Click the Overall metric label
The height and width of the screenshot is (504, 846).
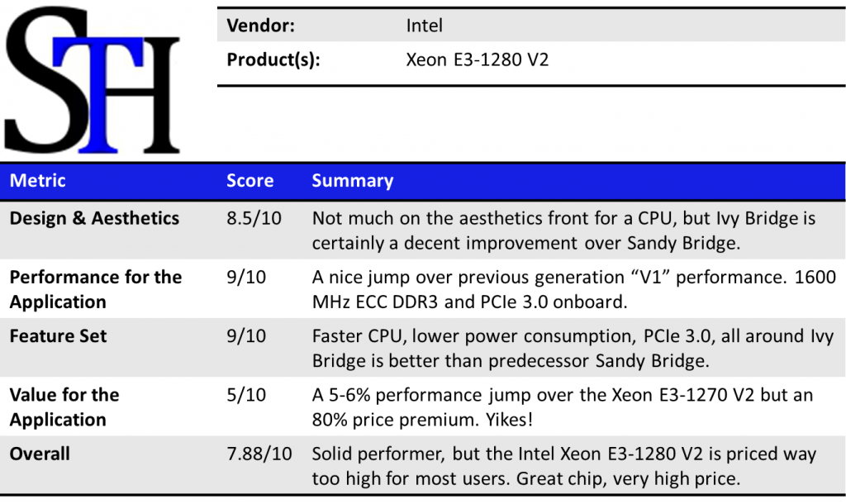coord(40,454)
